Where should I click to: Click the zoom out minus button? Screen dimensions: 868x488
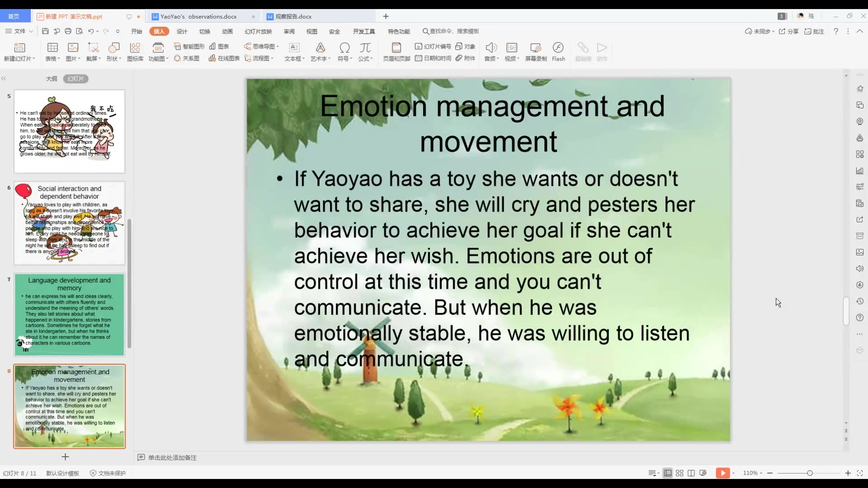pos(770,473)
